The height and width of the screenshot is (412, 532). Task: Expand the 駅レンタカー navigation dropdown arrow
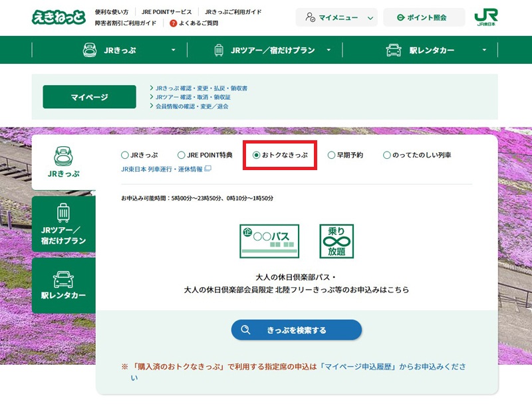[x=484, y=50]
